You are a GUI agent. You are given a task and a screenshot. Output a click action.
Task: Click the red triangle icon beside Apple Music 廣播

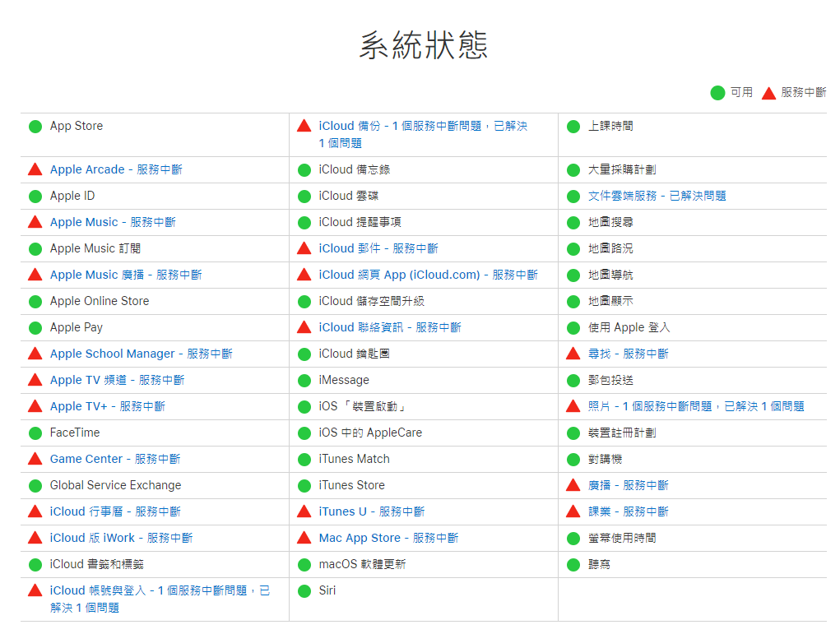coord(35,275)
